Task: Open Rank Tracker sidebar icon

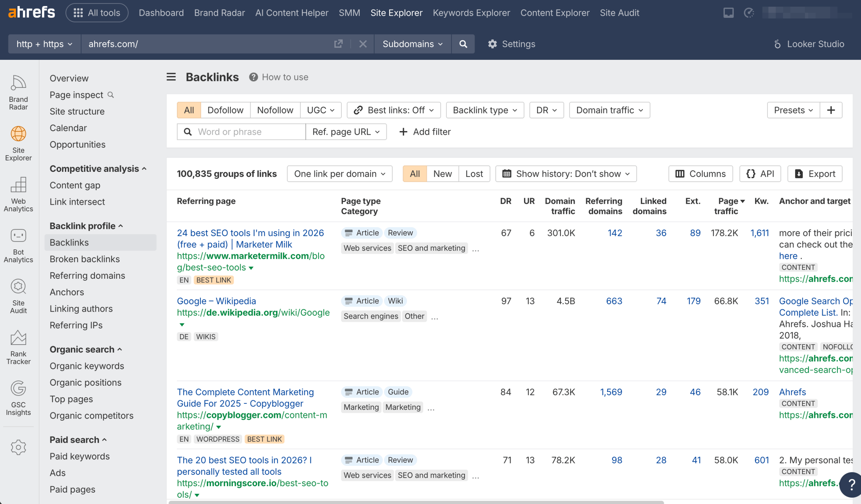Action: [18, 347]
